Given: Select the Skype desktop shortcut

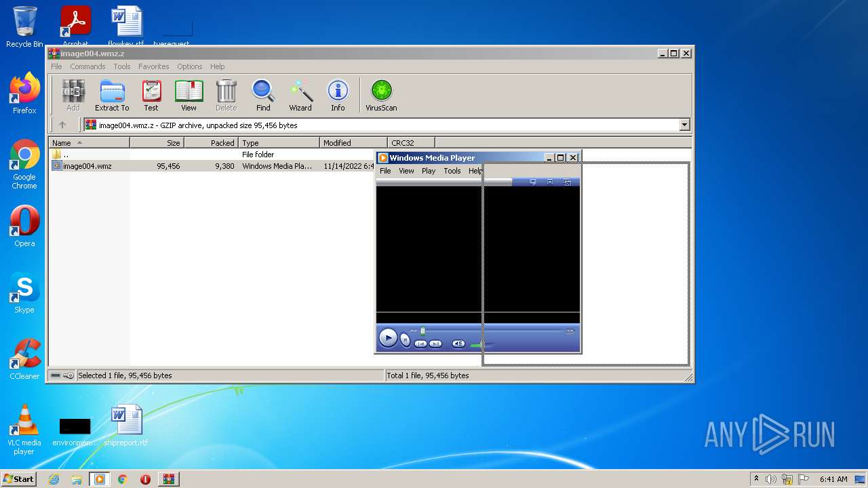Looking at the screenshot, I should [x=24, y=293].
